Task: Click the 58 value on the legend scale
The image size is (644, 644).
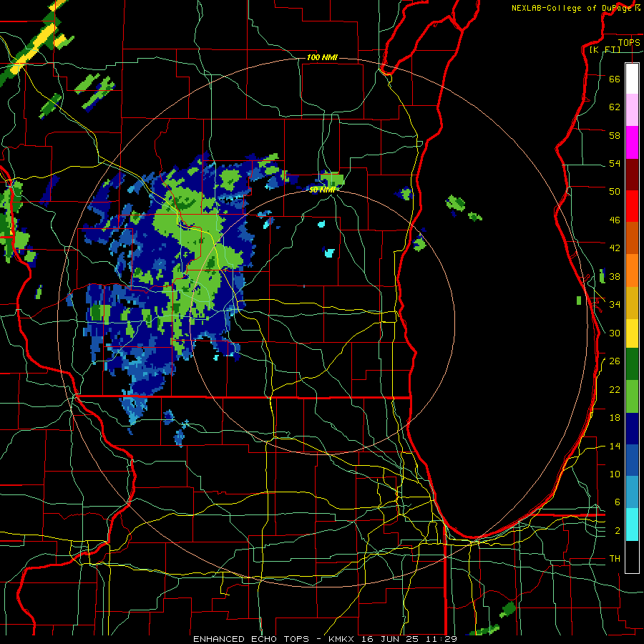Action: tap(615, 135)
